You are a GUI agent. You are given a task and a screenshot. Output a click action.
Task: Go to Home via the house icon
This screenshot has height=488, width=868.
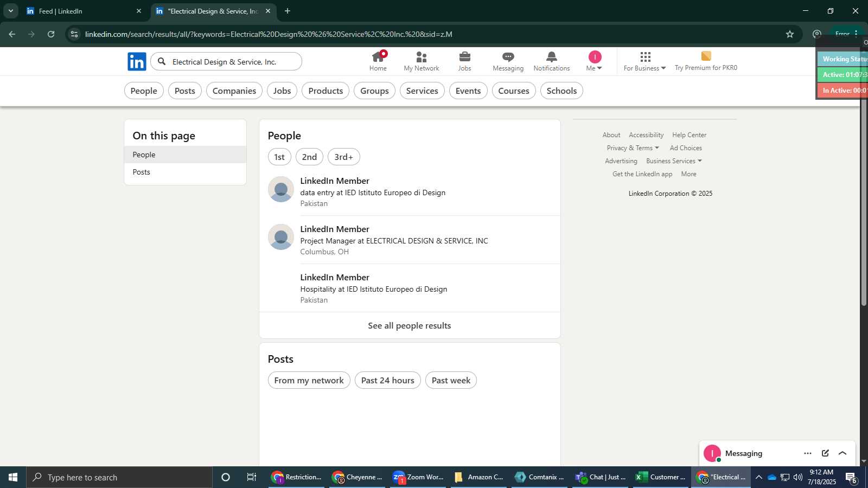click(x=378, y=61)
